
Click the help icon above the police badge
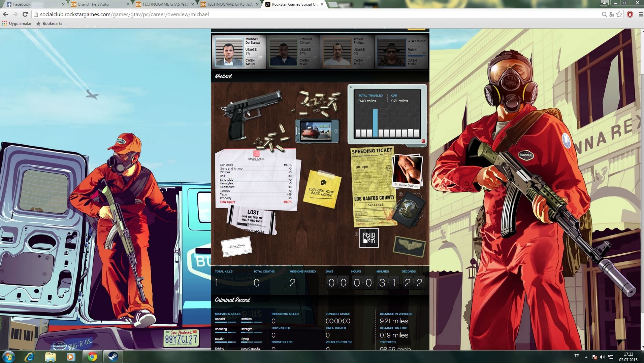[401, 194]
